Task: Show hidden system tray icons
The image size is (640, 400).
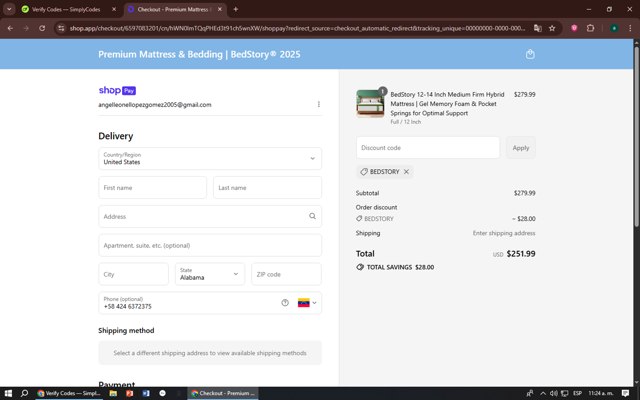Action: [x=543, y=393]
